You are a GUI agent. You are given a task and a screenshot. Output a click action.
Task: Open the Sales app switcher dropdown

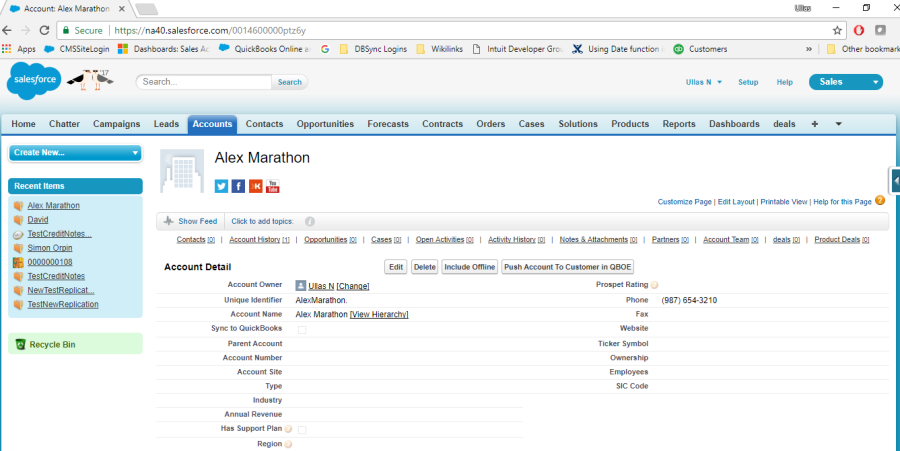point(846,82)
